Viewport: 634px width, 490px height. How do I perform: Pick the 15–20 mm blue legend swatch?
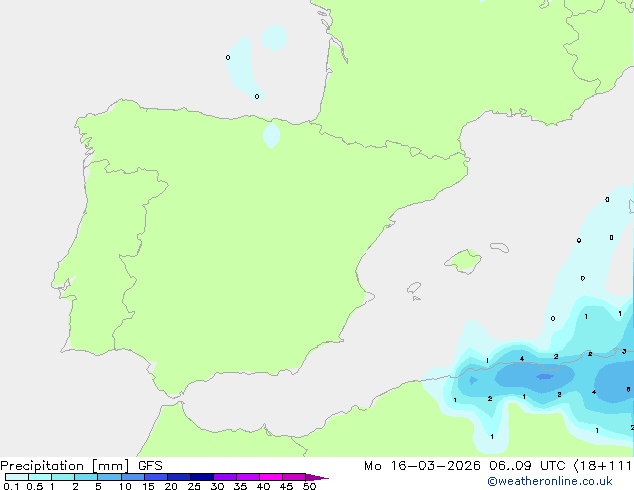pyautogui.click(x=156, y=477)
